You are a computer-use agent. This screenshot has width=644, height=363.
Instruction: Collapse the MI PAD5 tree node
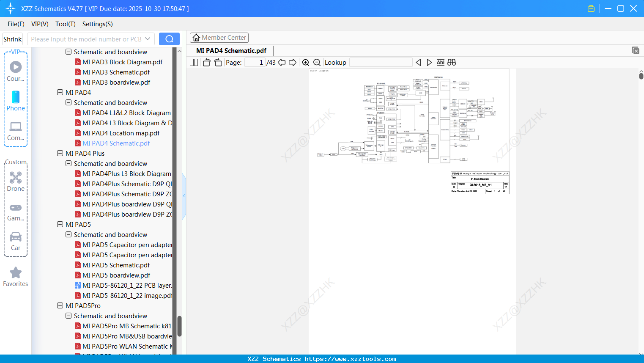point(60,224)
